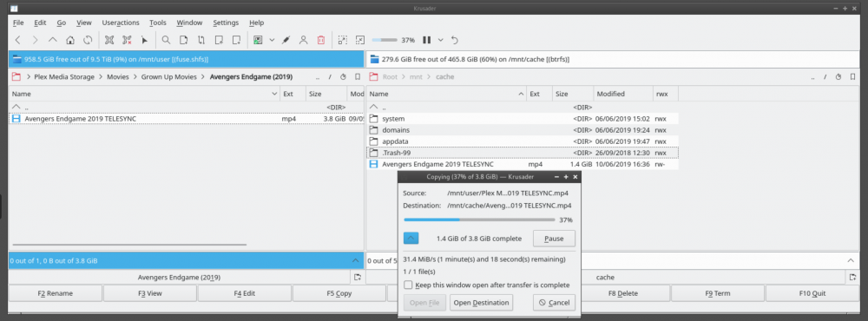Expand left panel status bar arrow
The image size is (868, 321).
click(x=355, y=260)
